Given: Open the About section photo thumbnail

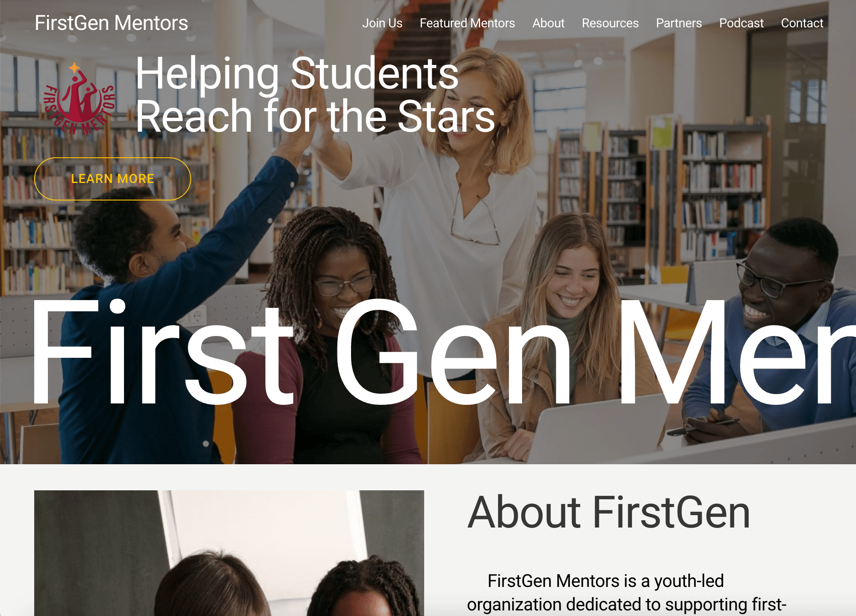Looking at the screenshot, I should tap(229, 553).
